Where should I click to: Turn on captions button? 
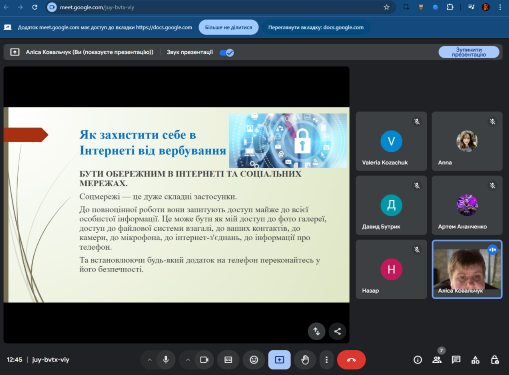pos(228,360)
